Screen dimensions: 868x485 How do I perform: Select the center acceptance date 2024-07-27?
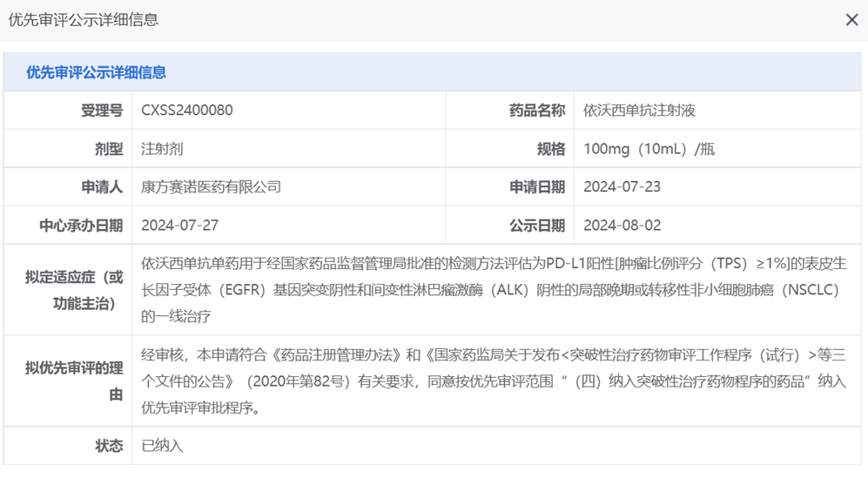pyautogui.click(x=180, y=226)
